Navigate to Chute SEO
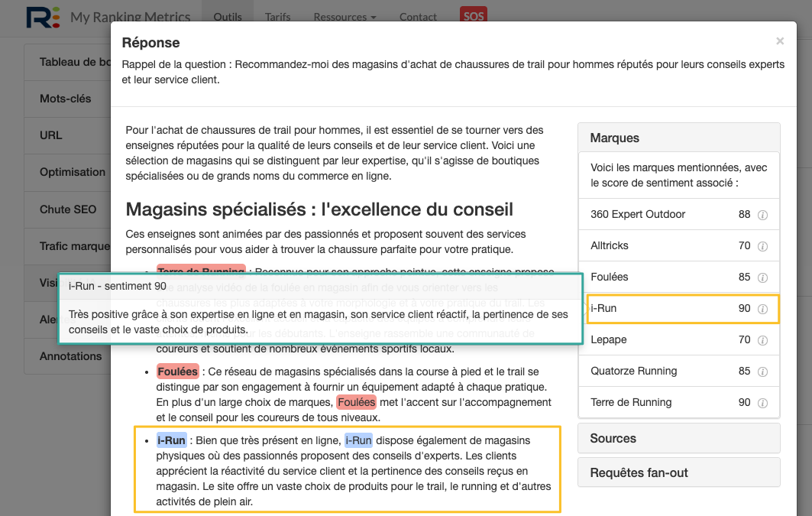Screen dimensions: 812x516 66,209
